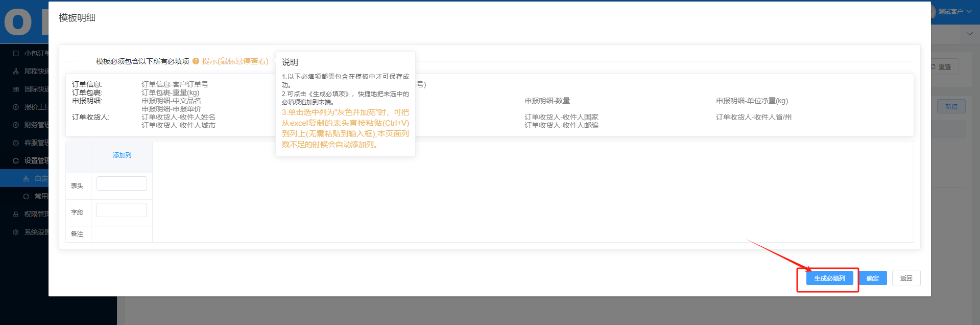Viewport: 980px width, 325px height.
Task: Click the 提示(鼠标悬停查看) hint text
Action: click(x=235, y=61)
